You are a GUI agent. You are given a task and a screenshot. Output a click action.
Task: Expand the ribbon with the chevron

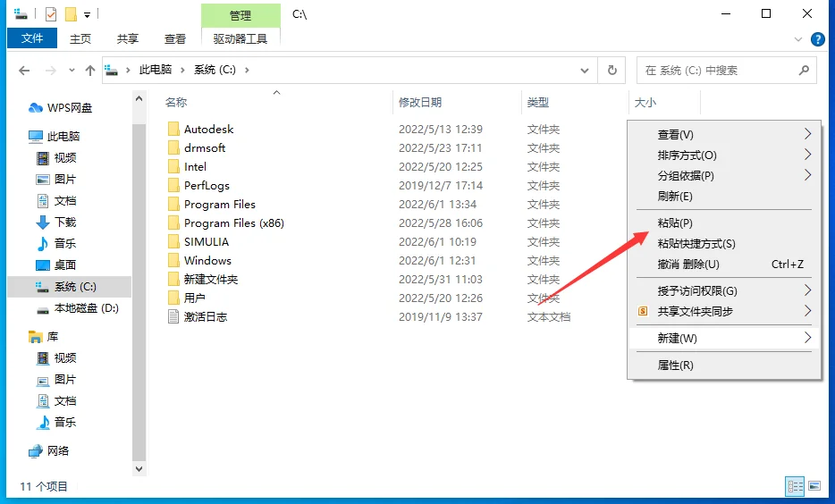(797, 39)
